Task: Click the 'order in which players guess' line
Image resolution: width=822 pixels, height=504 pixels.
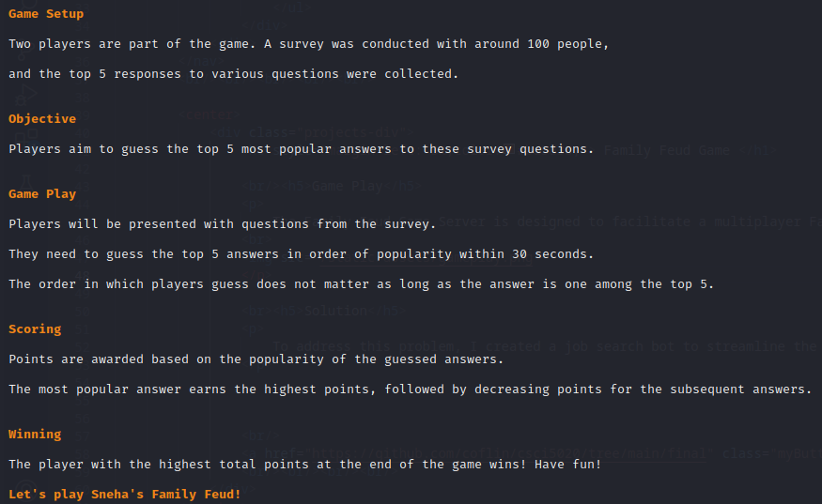Action: pyautogui.click(x=361, y=284)
